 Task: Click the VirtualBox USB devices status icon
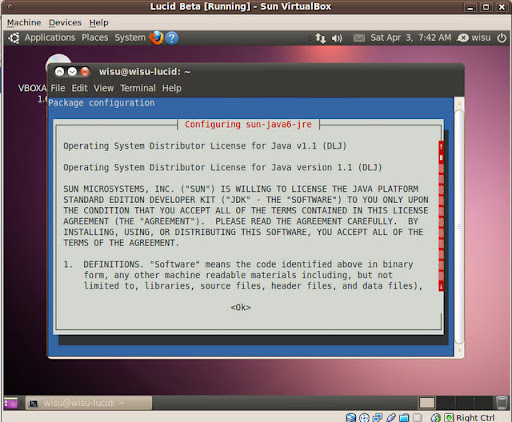point(391,417)
